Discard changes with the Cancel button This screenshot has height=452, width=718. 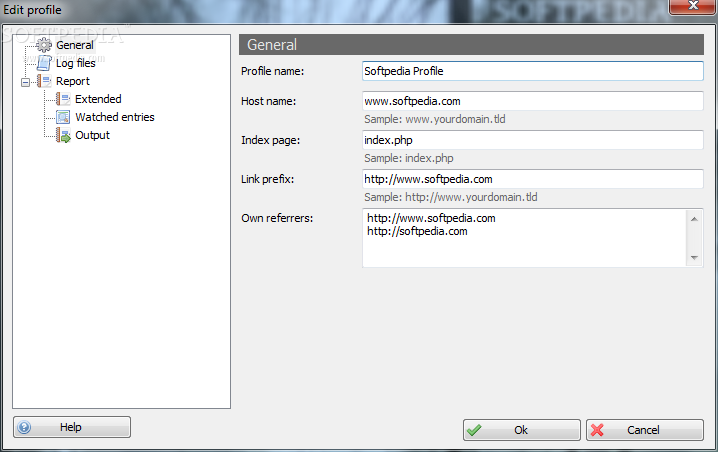point(645,430)
